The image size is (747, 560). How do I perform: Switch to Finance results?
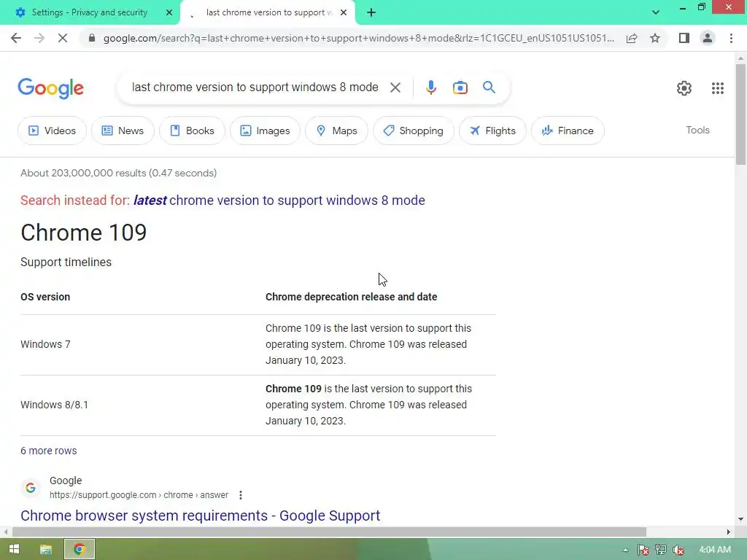click(x=568, y=131)
